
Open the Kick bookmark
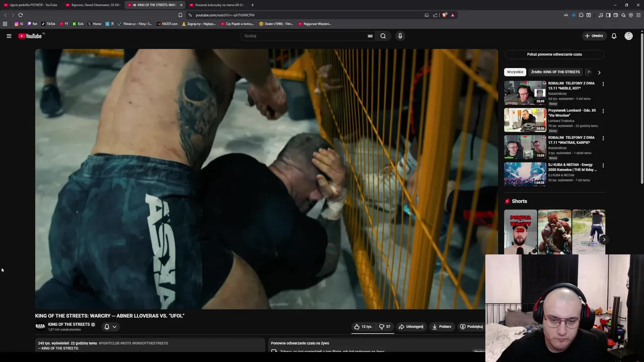click(x=78, y=24)
